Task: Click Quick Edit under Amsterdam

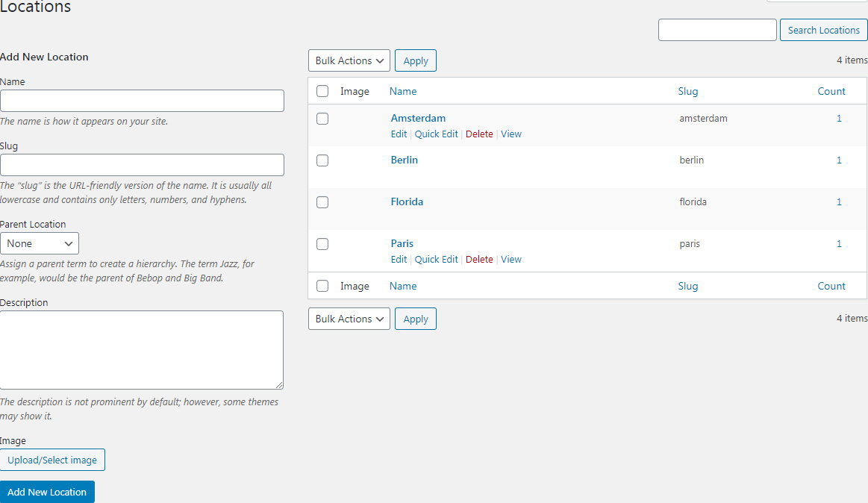Action: coord(437,134)
